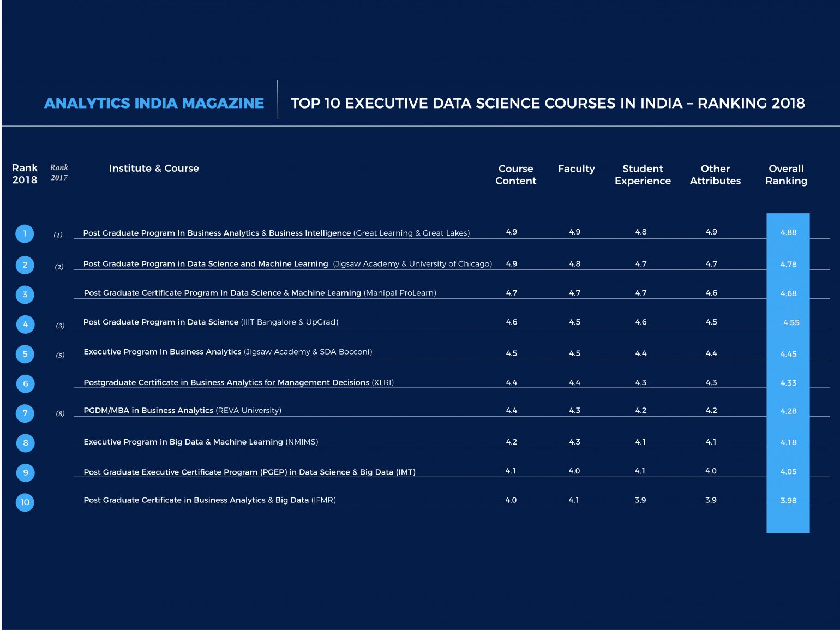This screenshot has height=630, width=840.
Task: Open the Institute & Course header
Action: tap(154, 168)
